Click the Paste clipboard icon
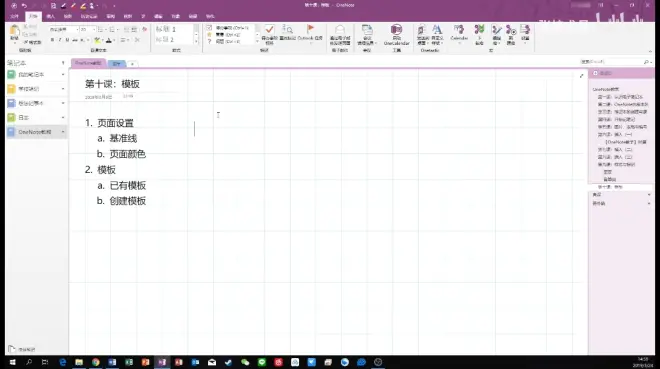This screenshot has width=660, height=369. [x=14, y=31]
